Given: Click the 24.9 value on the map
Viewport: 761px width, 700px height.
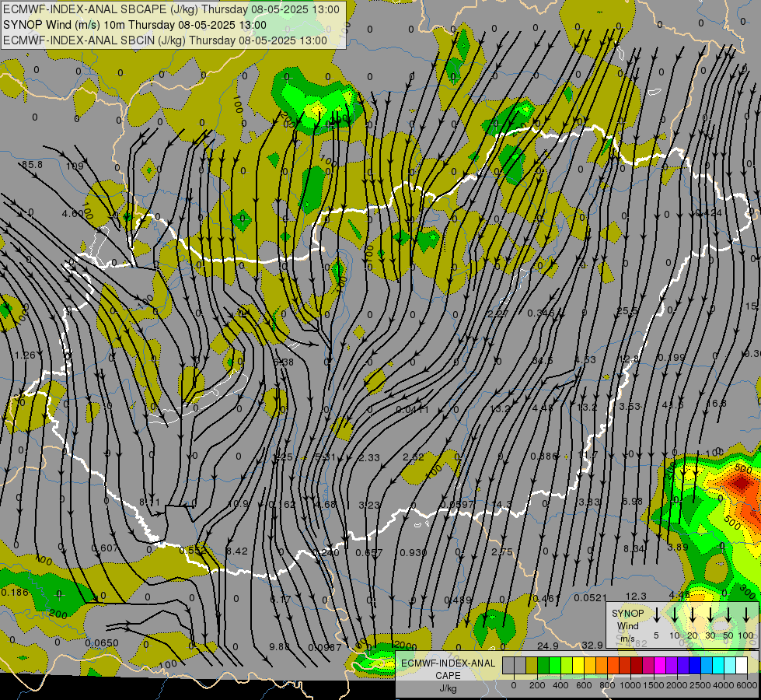Looking at the screenshot, I should 548,646.
